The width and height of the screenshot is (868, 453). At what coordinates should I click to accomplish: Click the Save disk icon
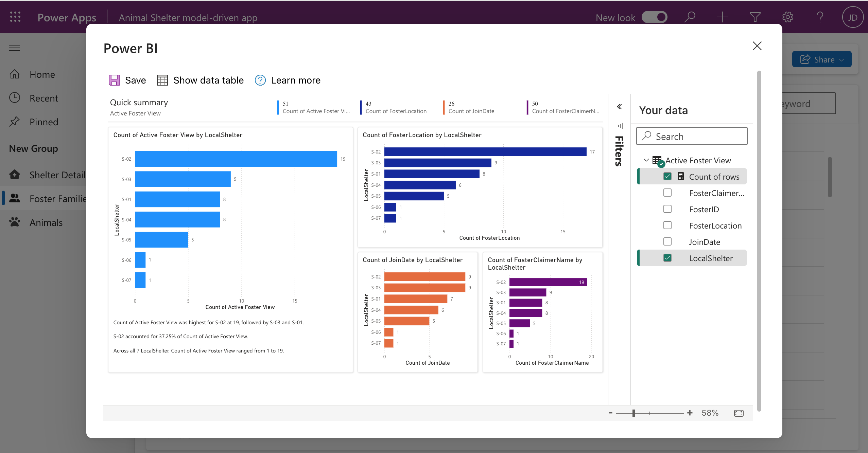(114, 80)
